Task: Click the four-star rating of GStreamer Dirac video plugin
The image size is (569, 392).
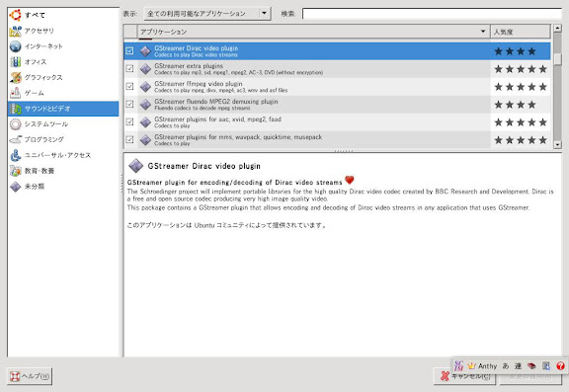Action: click(515, 51)
